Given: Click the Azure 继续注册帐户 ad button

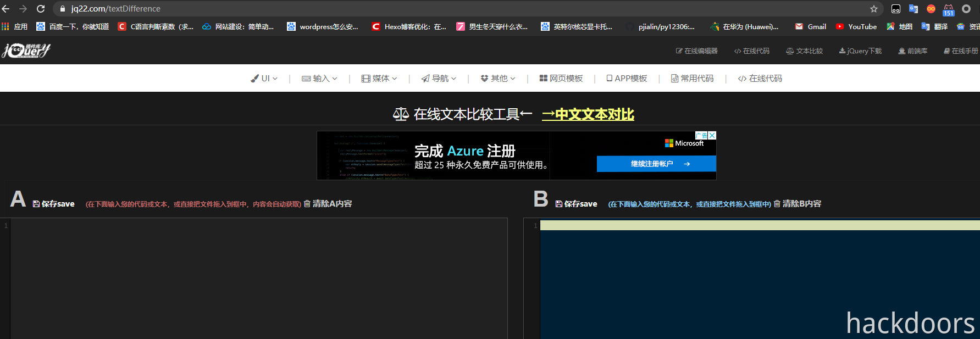Looking at the screenshot, I should (x=656, y=164).
